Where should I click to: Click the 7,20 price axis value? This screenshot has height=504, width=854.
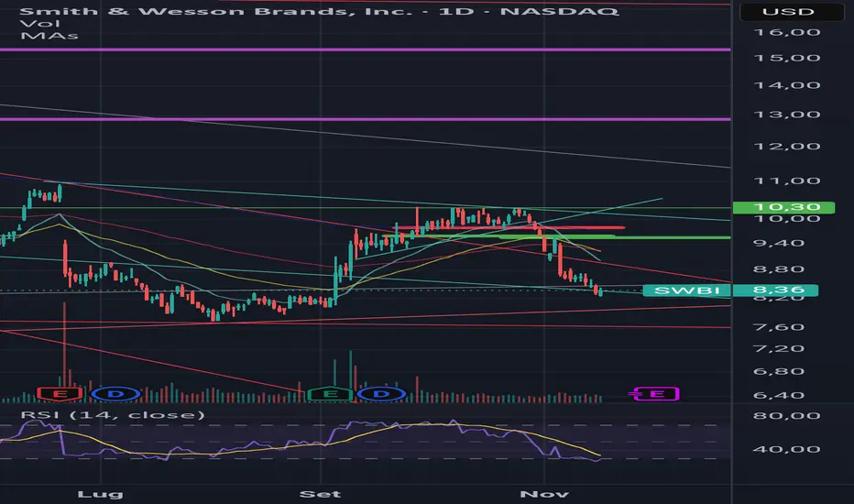pos(778,349)
